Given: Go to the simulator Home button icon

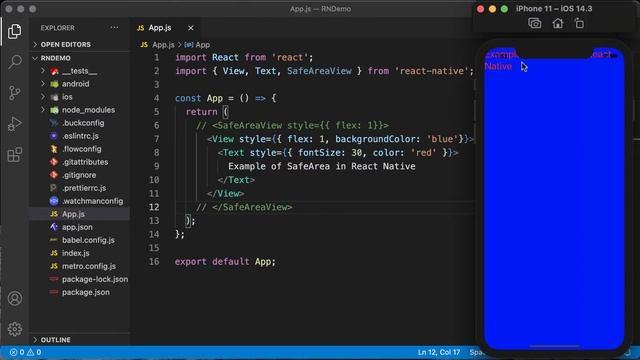Looking at the screenshot, I should (558, 23).
